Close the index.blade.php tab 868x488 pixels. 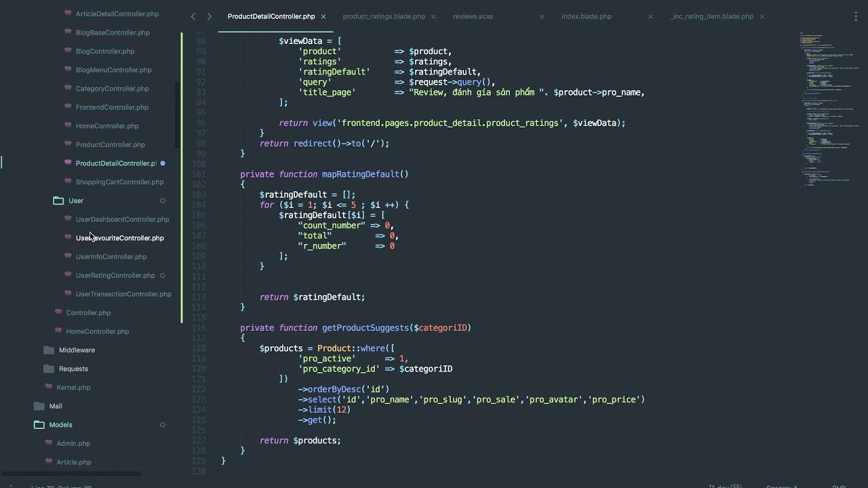tap(650, 16)
